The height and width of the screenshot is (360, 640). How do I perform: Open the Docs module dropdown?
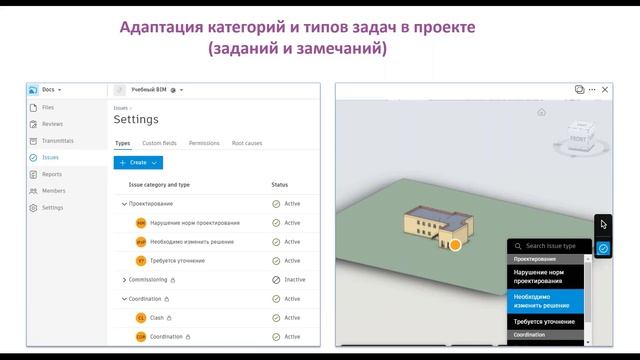pos(52,89)
